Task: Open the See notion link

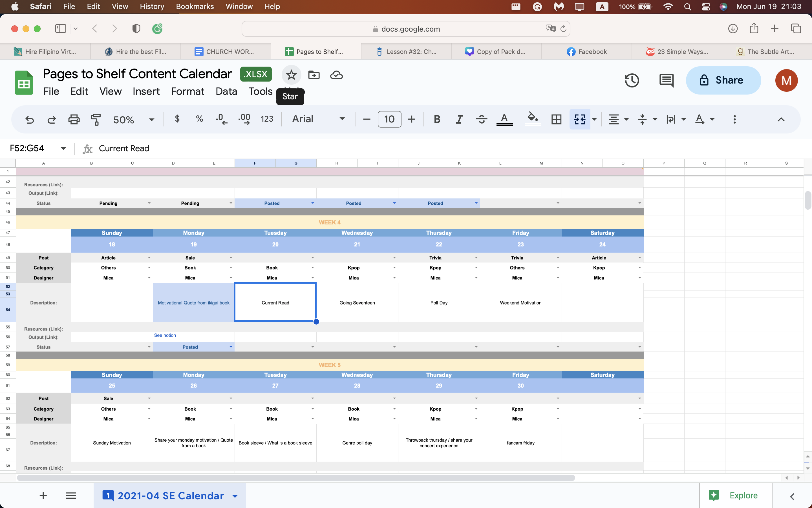Action: pyautogui.click(x=165, y=335)
